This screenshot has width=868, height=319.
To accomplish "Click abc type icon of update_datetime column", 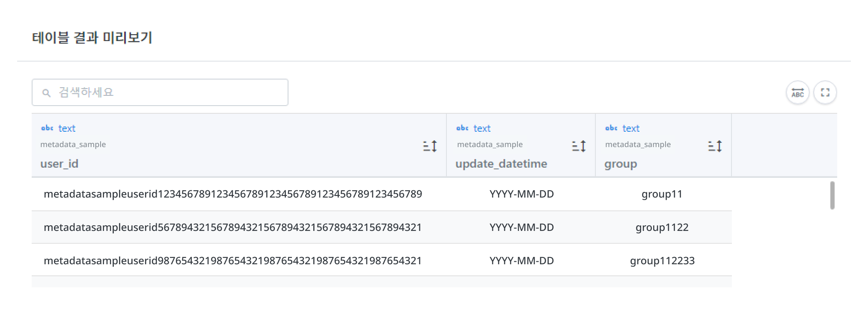I will (462, 128).
